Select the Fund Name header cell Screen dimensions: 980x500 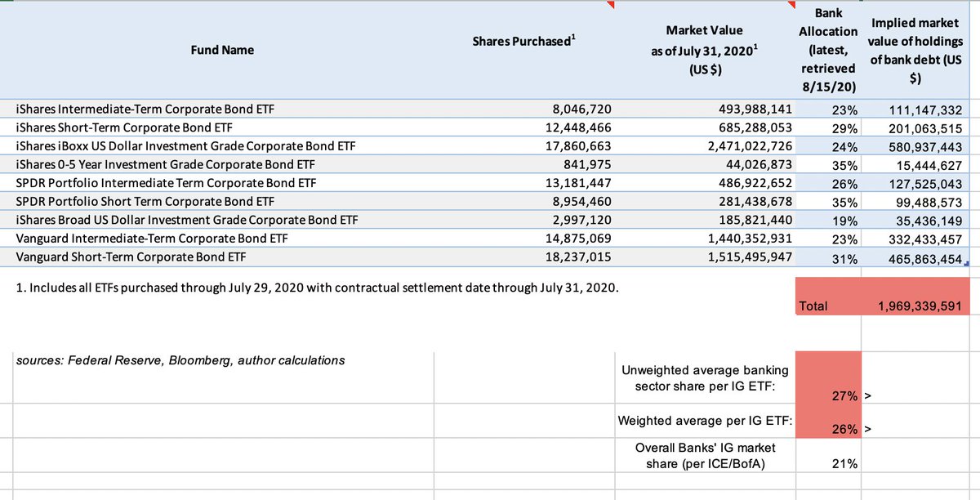click(222, 50)
